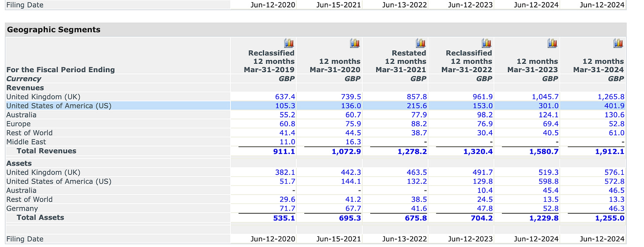Image resolution: width=644 pixels, height=247 pixels.
Task: Open chart icon above Mar-31-2023 column
Action: coord(552,43)
